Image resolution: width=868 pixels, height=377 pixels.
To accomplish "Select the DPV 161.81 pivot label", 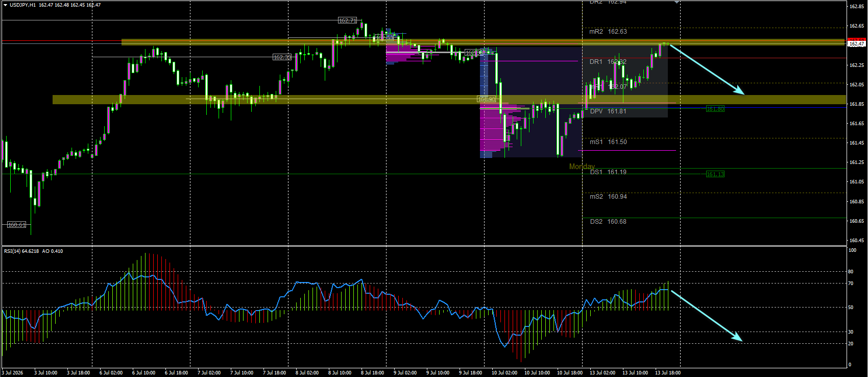I will tap(608, 111).
